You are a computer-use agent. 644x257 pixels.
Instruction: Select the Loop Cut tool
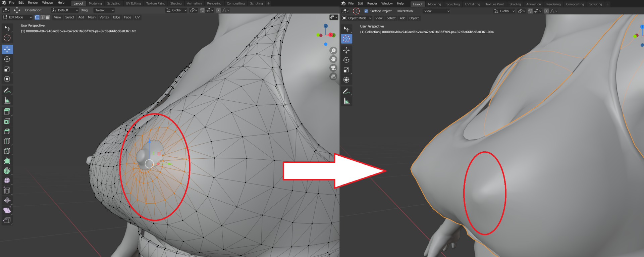coord(7,141)
